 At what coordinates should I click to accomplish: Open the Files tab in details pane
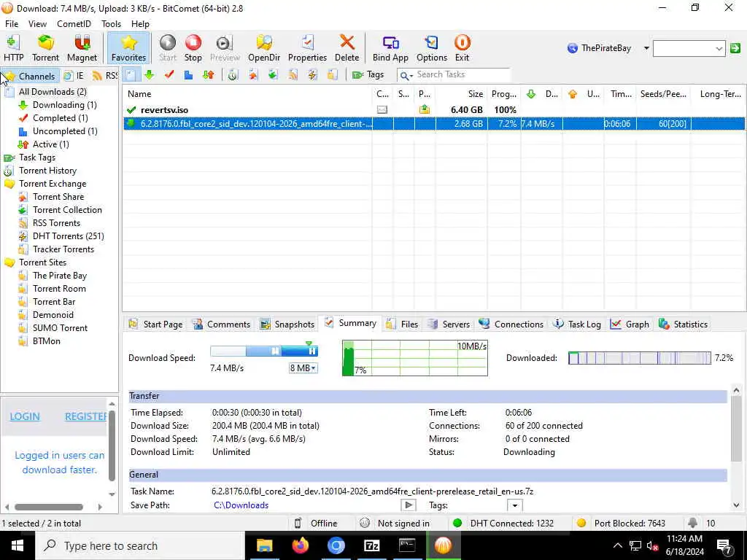pyautogui.click(x=402, y=324)
